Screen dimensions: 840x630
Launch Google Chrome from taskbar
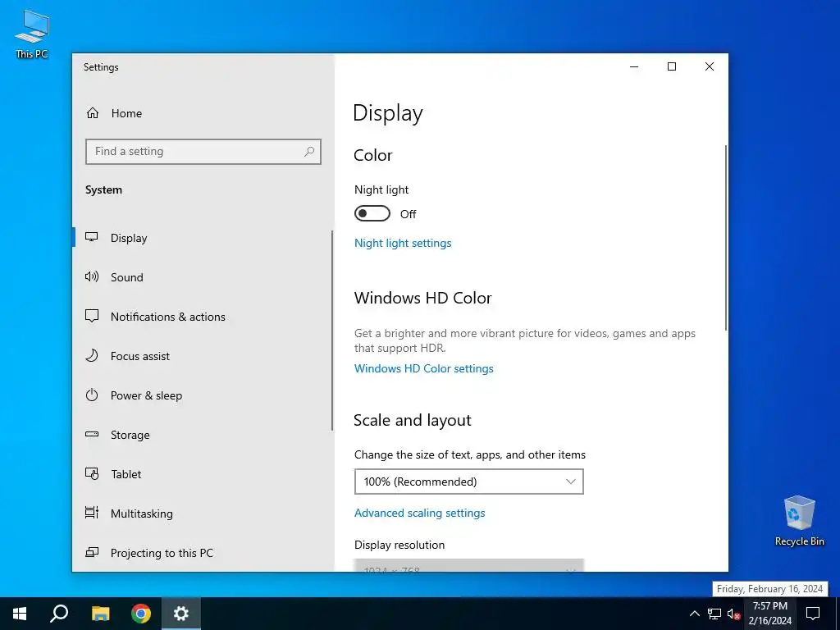[141, 614]
